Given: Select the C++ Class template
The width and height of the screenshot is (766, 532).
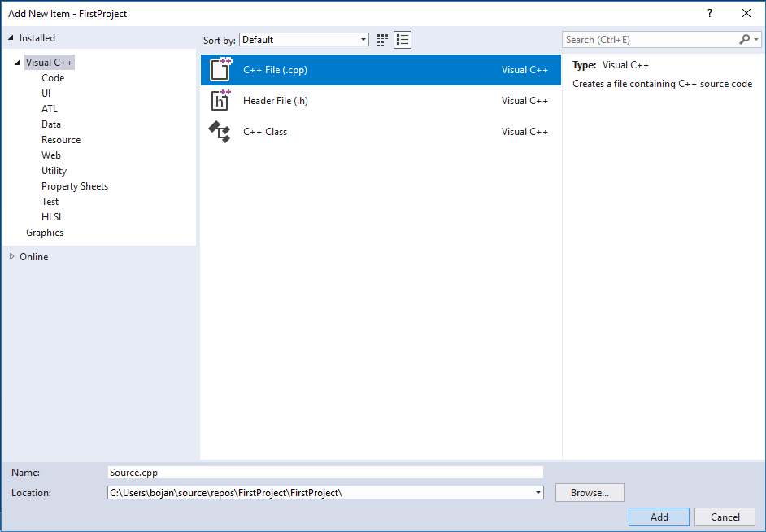Looking at the screenshot, I should click(x=381, y=132).
